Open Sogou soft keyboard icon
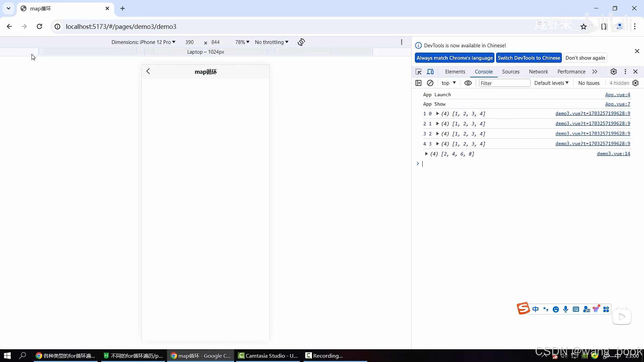Viewport: 644px width, 362px height. [576, 309]
